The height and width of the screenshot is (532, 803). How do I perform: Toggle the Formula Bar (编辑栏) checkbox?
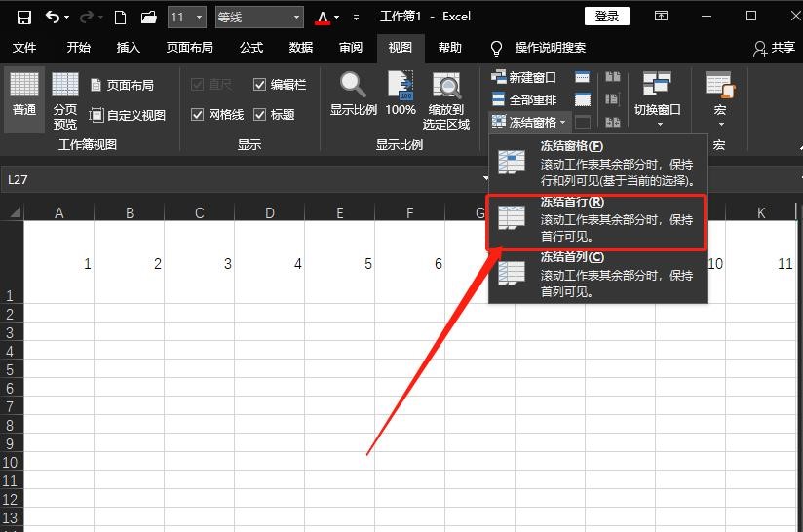click(260, 85)
